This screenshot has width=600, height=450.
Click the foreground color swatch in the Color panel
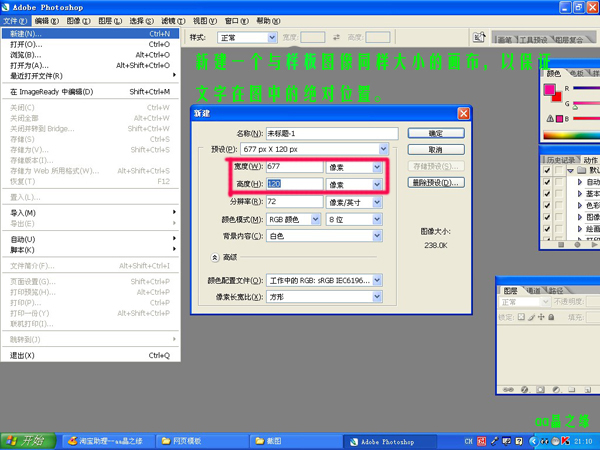pyautogui.click(x=549, y=89)
